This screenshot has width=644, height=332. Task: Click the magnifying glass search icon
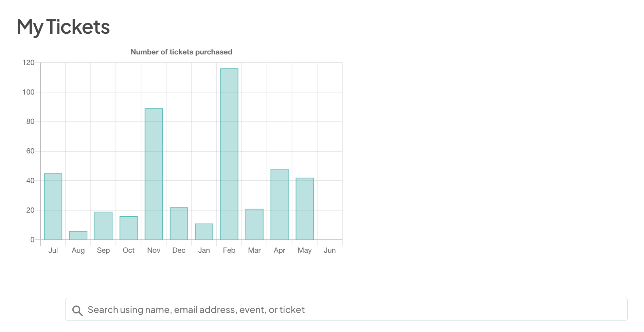click(x=77, y=310)
